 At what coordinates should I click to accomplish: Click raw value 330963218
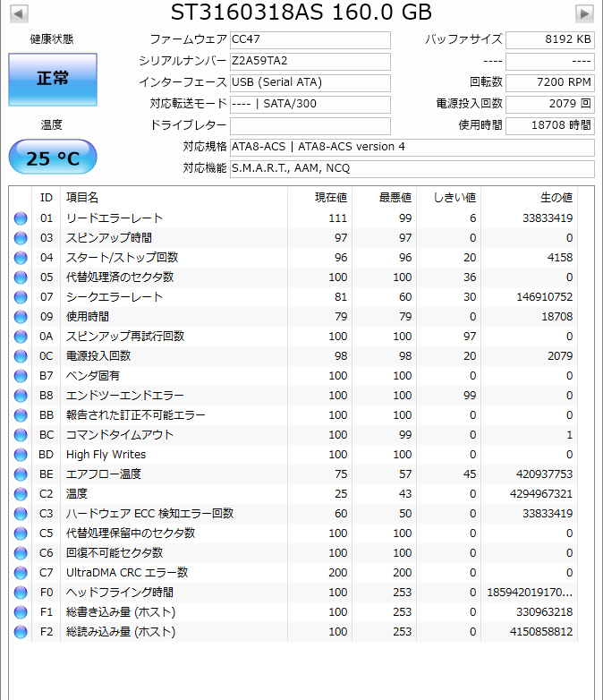point(545,612)
